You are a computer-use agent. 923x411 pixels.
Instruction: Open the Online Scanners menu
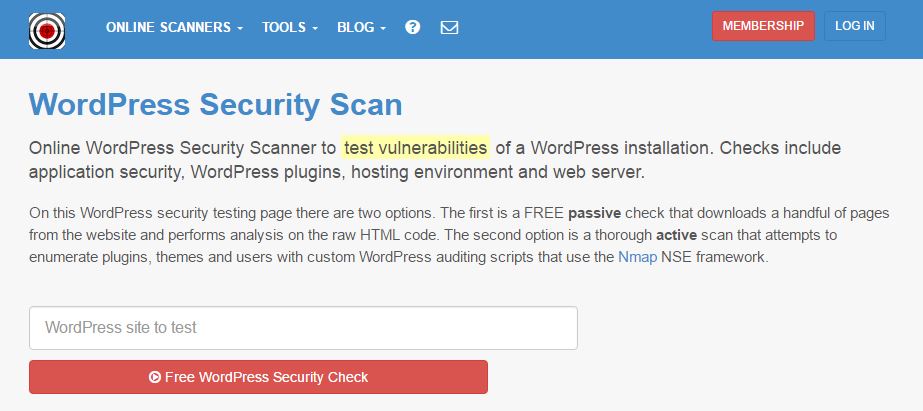168,27
